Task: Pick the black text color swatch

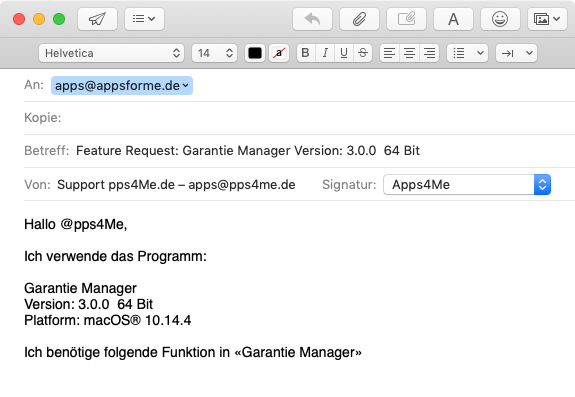Action: tap(255, 53)
